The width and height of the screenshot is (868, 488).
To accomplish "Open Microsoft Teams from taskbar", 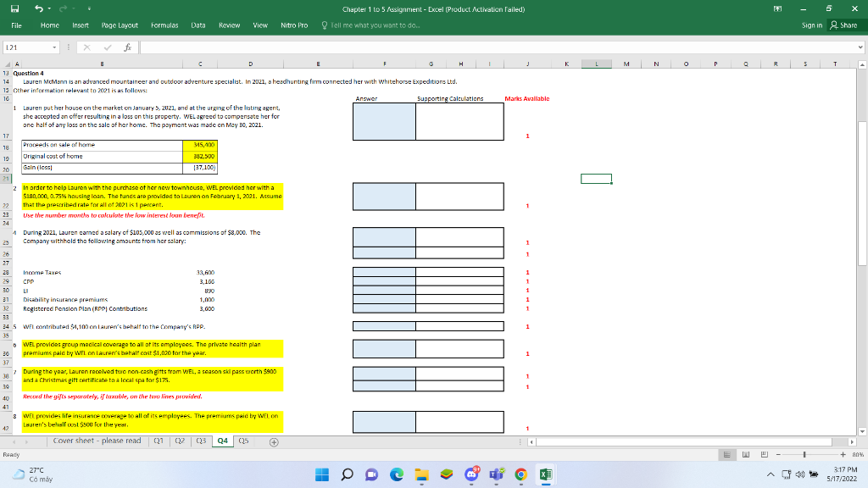I will pos(496,474).
